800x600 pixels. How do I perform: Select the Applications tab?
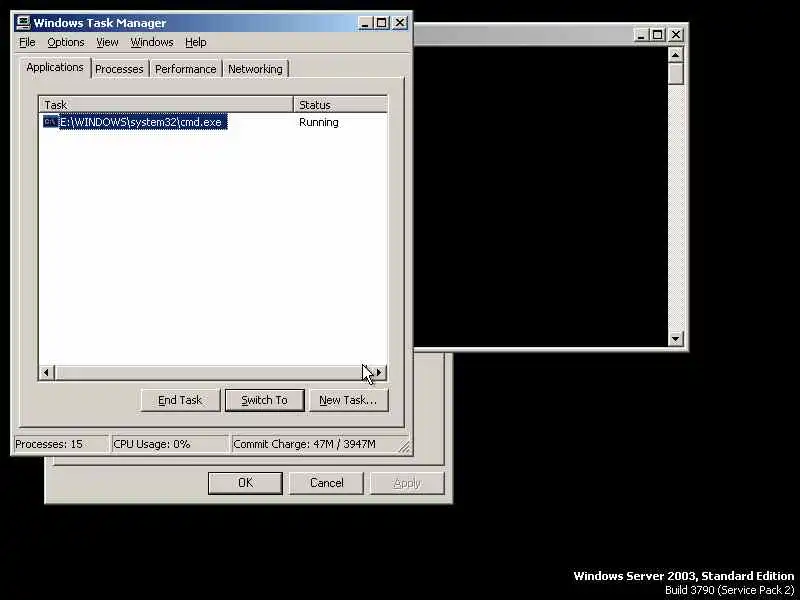point(55,67)
